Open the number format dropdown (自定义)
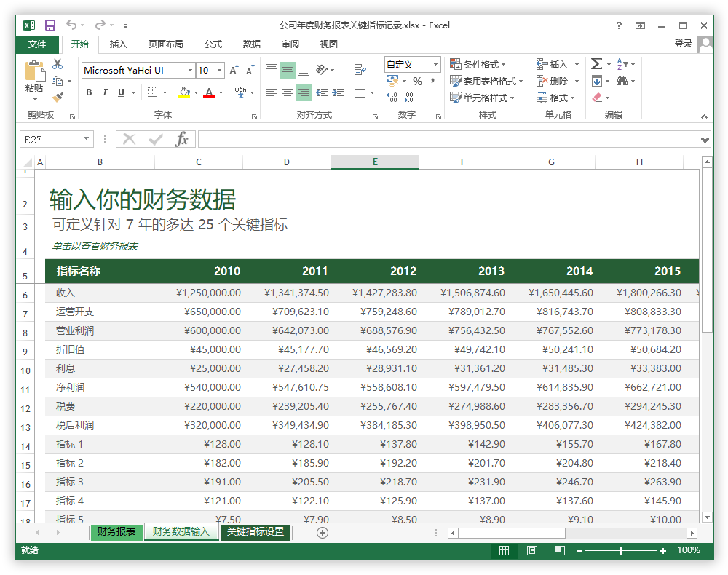 click(435, 65)
